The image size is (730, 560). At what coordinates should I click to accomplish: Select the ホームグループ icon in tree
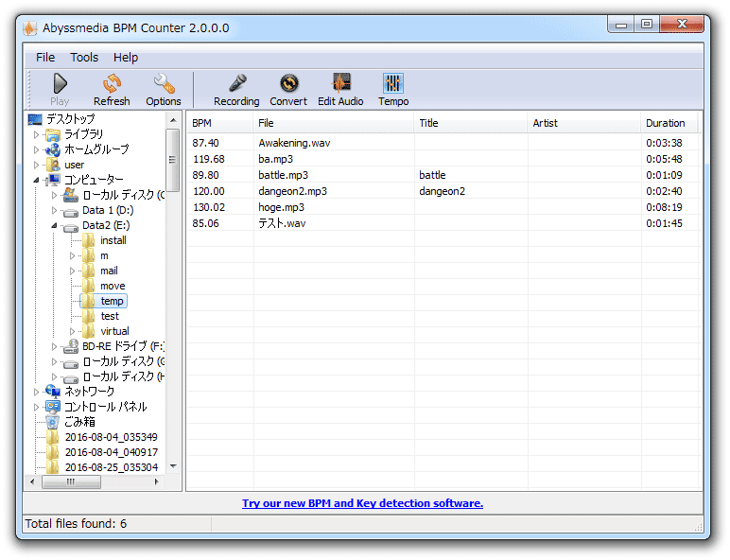pyautogui.click(x=53, y=150)
